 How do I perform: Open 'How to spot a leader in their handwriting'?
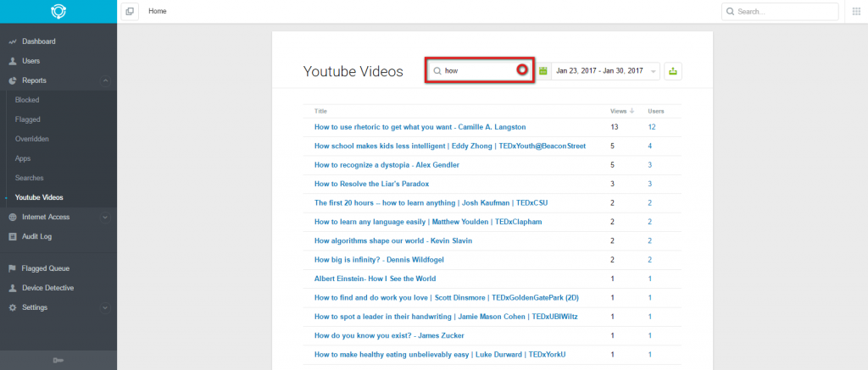[x=446, y=317]
